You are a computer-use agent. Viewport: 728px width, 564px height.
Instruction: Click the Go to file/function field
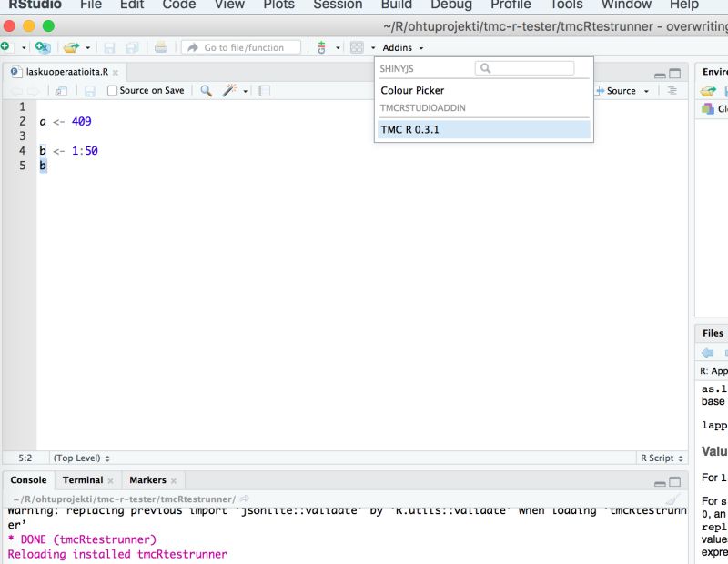pos(241,47)
